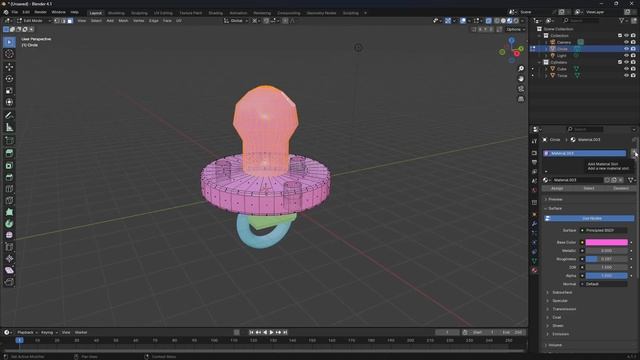
Task: Select the Poly Build tool
Action: point(9,212)
